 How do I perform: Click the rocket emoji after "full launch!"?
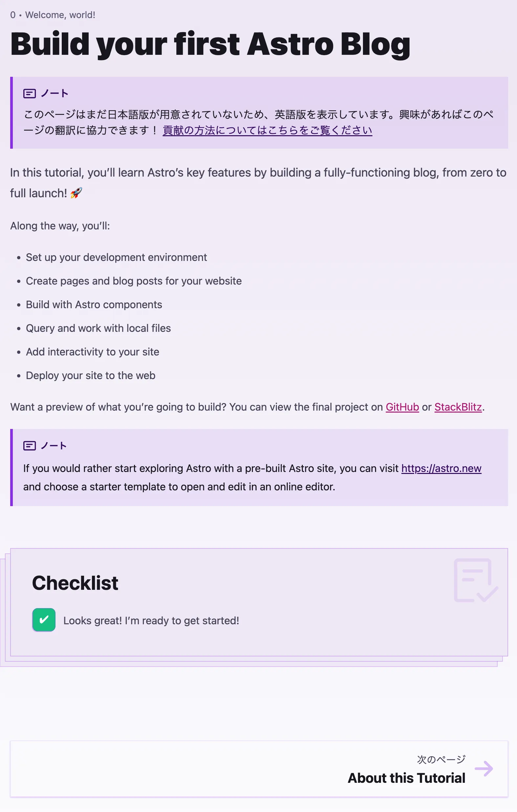click(76, 193)
